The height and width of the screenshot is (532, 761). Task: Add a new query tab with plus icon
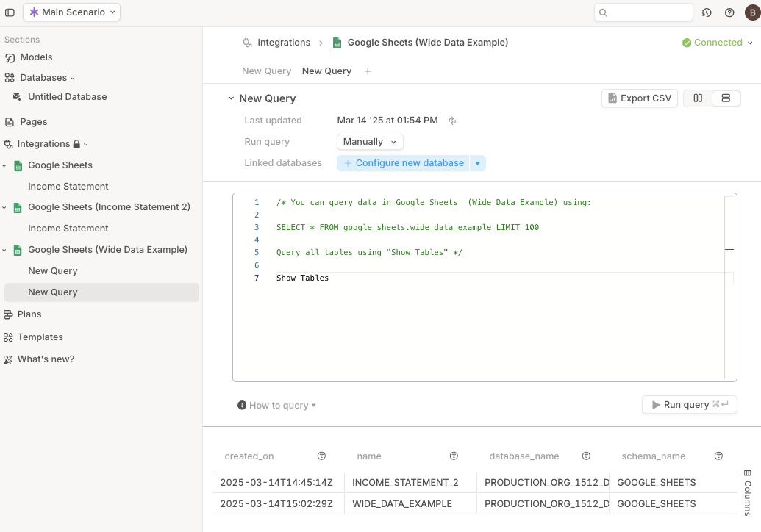[368, 71]
